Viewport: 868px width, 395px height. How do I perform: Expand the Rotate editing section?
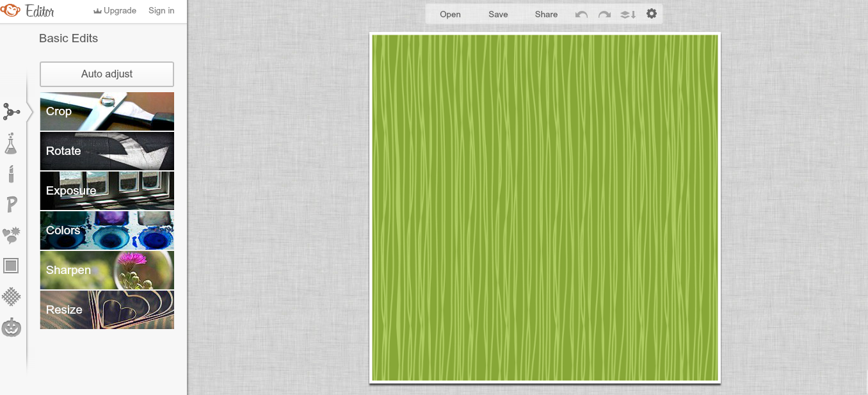point(107,151)
